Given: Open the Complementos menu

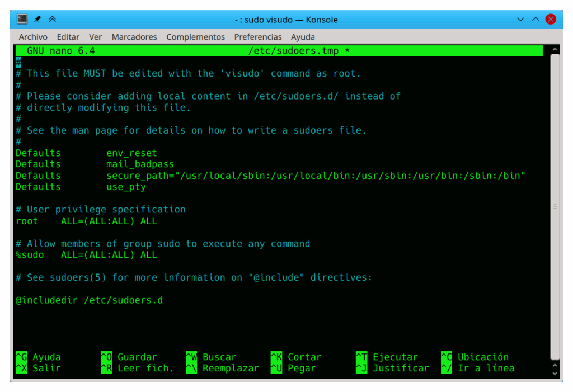Looking at the screenshot, I should point(195,37).
